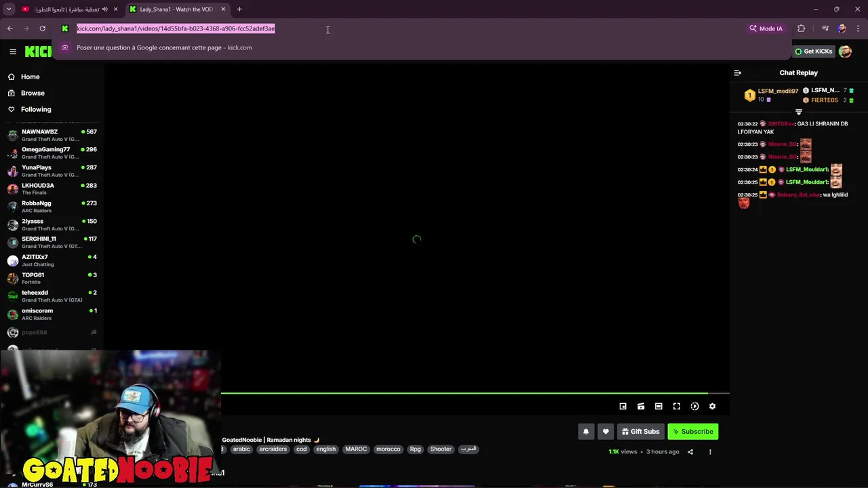
Task: Click the heart follow button
Action: click(606, 432)
